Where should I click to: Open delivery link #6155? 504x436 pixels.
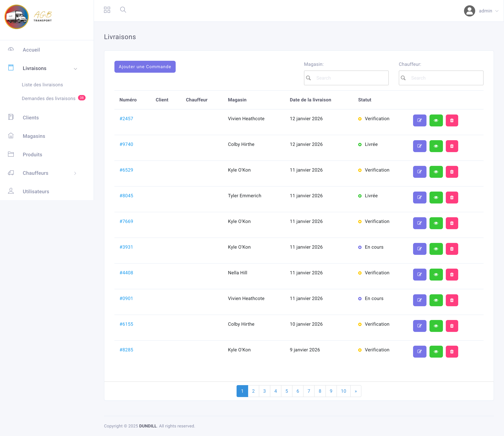click(x=126, y=324)
